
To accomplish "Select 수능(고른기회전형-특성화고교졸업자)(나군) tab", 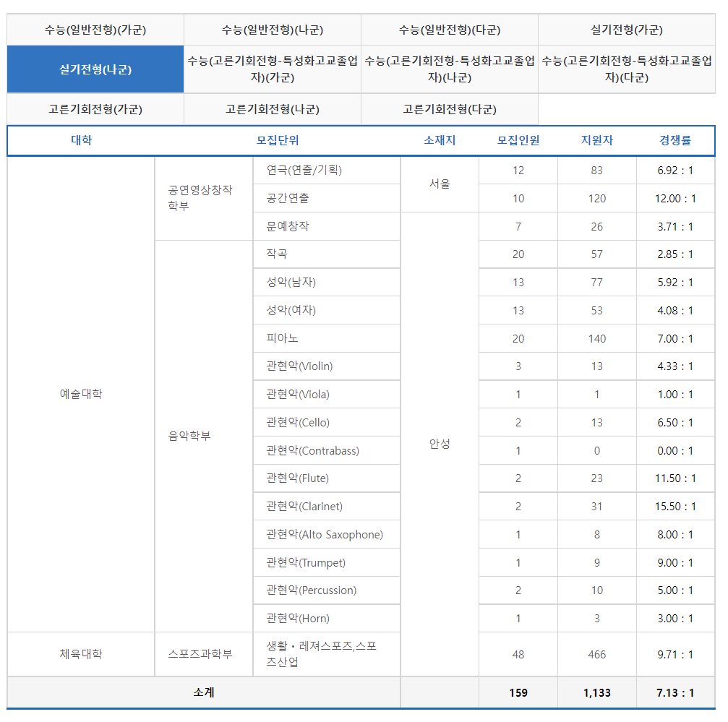I will 449,69.
